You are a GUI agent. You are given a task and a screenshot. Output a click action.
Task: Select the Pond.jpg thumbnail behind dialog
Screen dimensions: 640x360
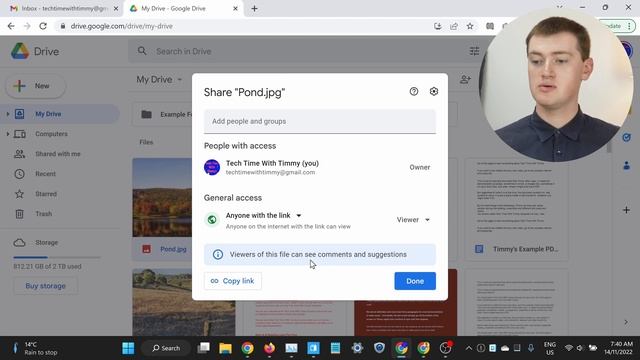tap(162, 198)
